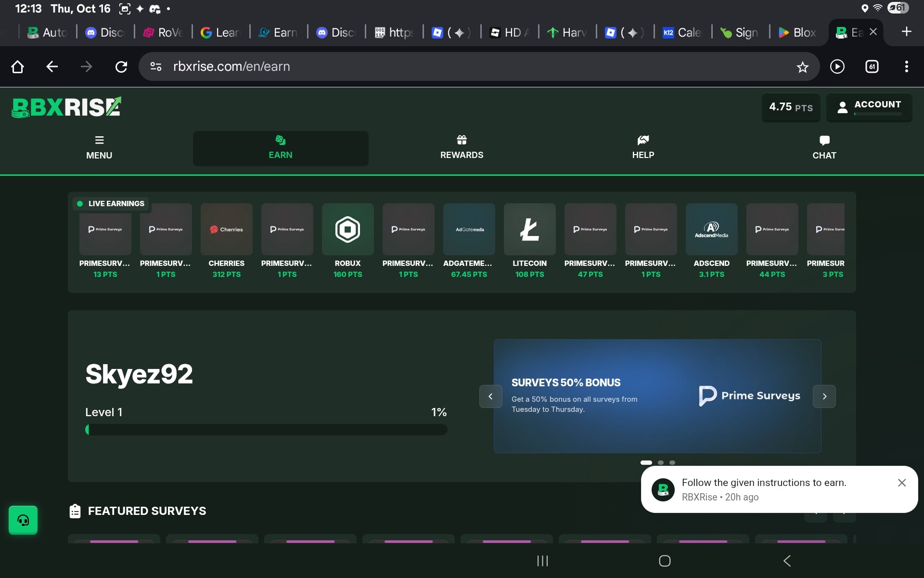Open the Help tab
924x578 pixels.
pos(643,148)
